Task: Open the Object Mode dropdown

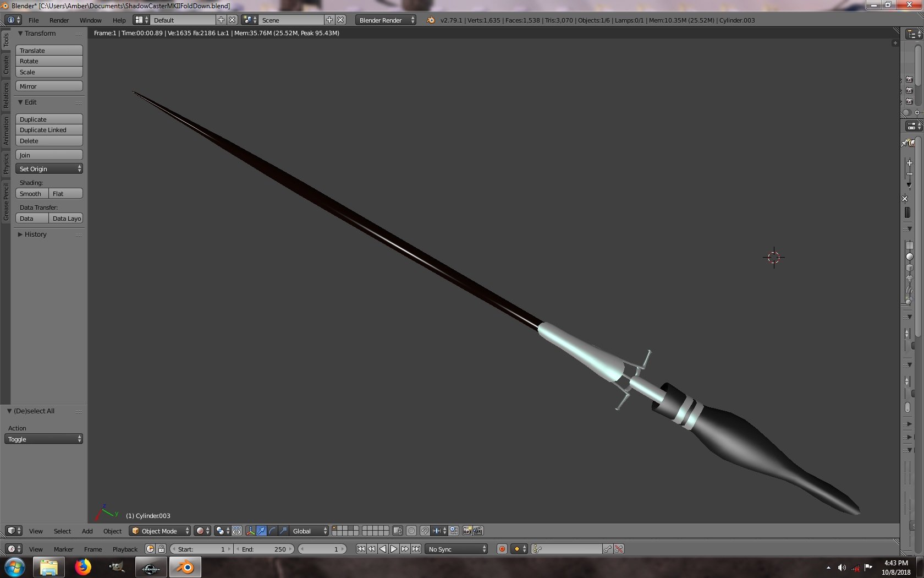Action: 160,531
